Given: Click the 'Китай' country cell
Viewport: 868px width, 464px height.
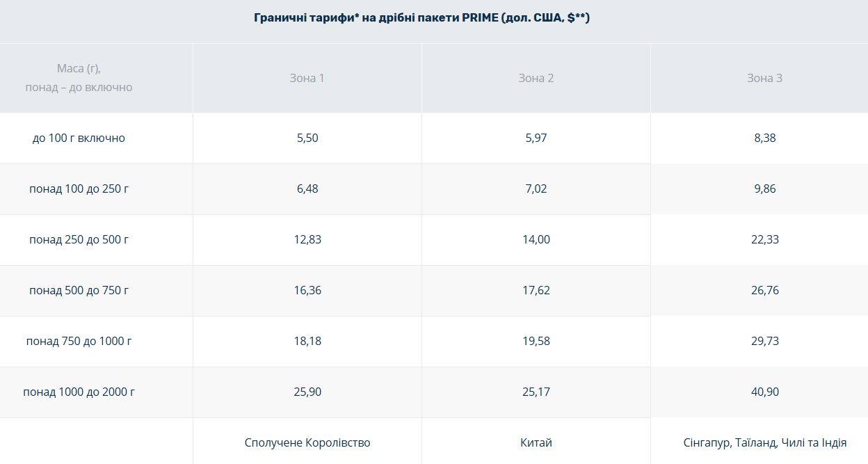Looking at the screenshot, I should [536, 442].
